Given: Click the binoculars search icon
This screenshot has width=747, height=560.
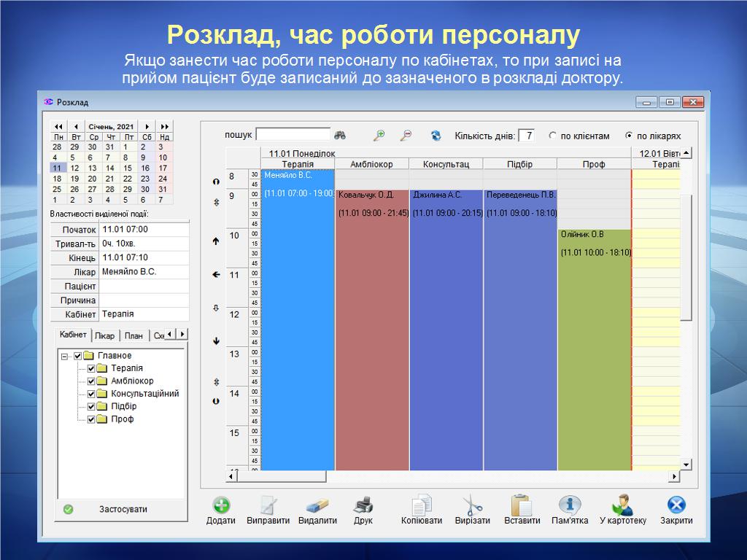Looking at the screenshot, I should point(340,135).
